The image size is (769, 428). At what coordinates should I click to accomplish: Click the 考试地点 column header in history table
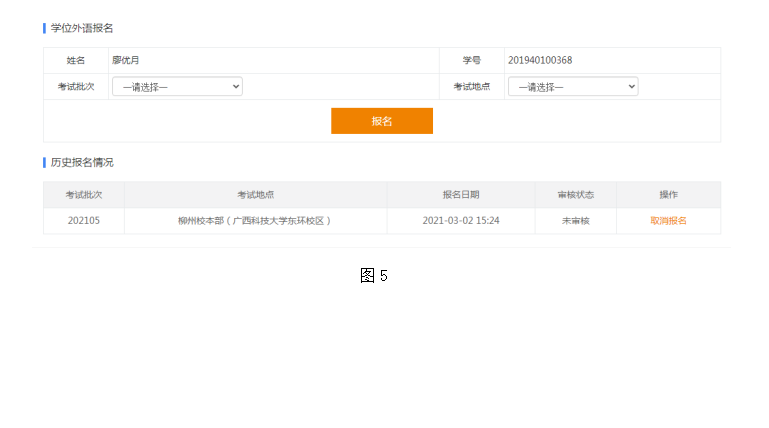(255, 195)
